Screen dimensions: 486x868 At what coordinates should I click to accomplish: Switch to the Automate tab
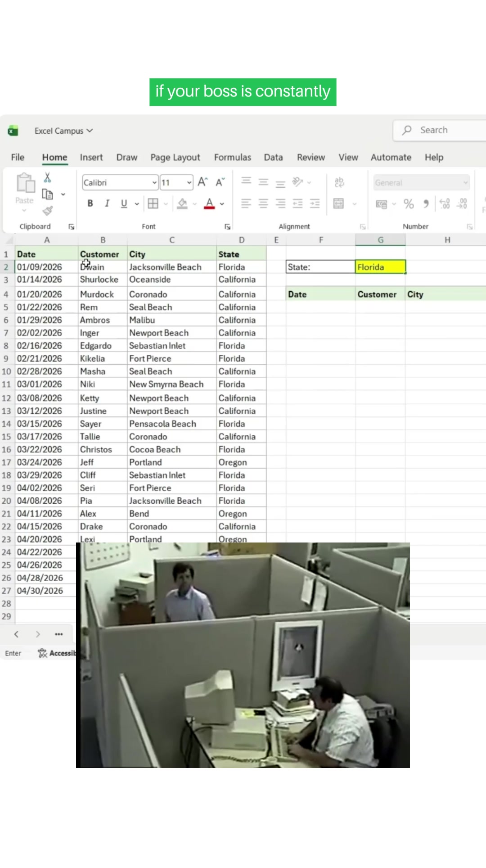tap(391, 157)
